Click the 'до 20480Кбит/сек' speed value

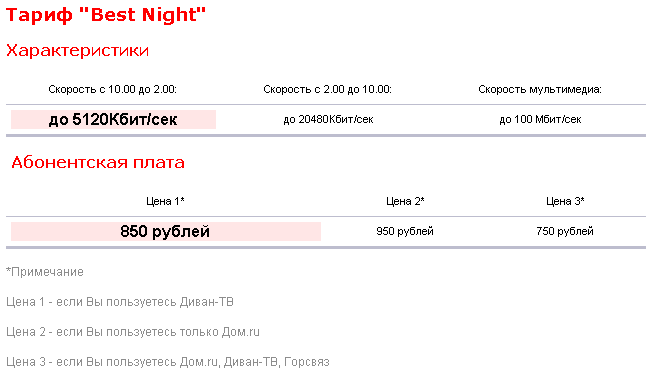pos(328,120)
